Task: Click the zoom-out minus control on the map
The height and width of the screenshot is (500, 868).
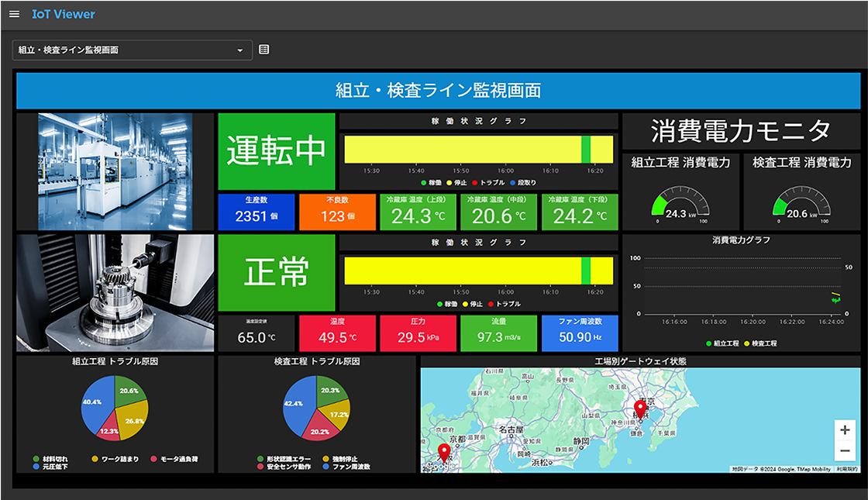Action: pos(843,450)
